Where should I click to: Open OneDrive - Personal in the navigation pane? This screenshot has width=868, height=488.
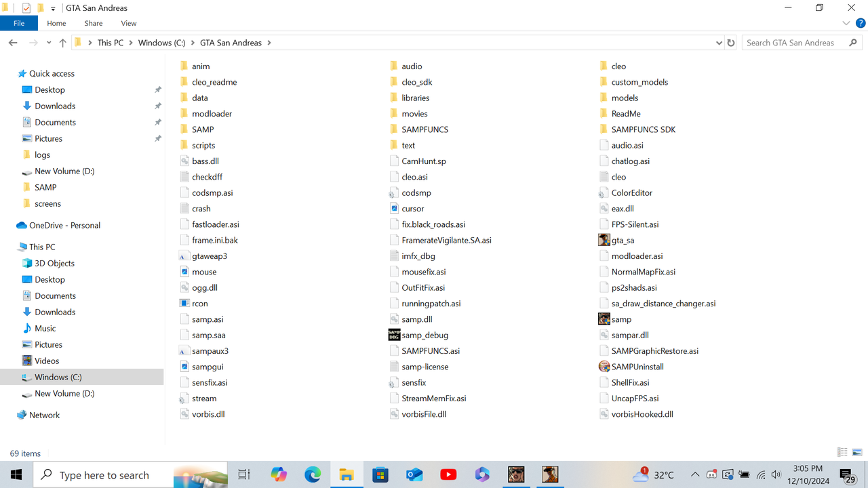coord(64,225)
